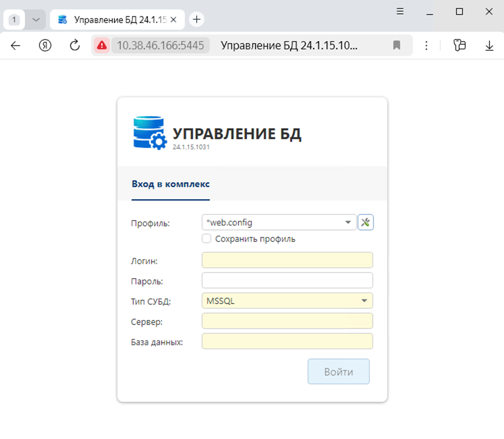Maximize the browser window
504x439 pixels.
pyautogui.click(x=459, y=12)
